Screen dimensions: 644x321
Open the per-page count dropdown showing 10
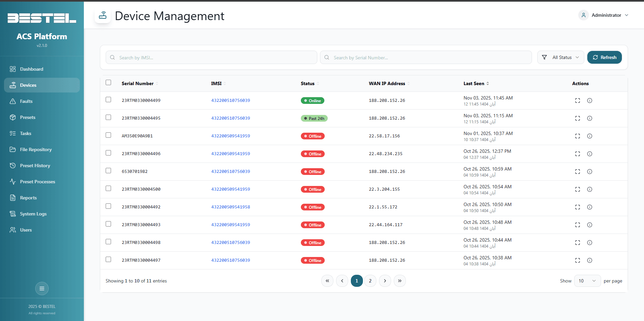tap(587, 281)
